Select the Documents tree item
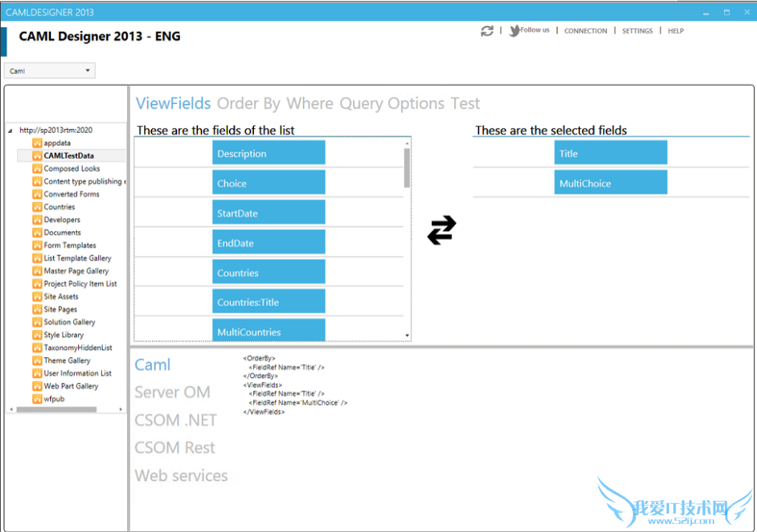 [62, 232]
